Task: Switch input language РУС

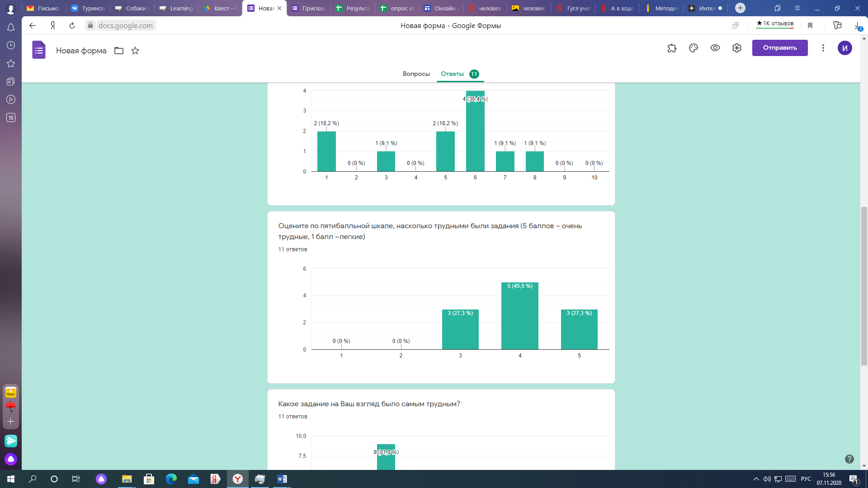Action: click(806, 479)
